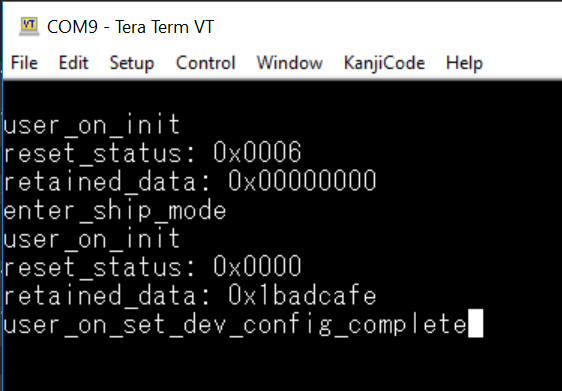Open the File menu
The width and height of the screenshot is (562, 391).
click(24, 63)
